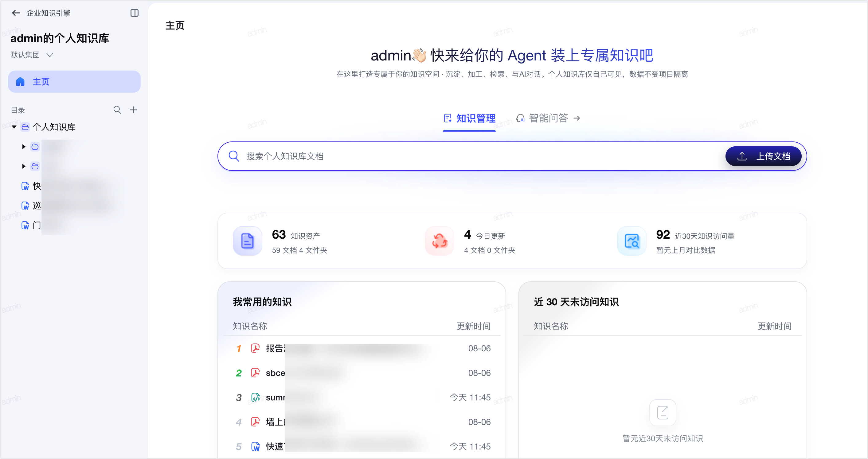Open the 默认集团 dropdown
The width and height of the screenshot is (868, 459).
click(32, 55)
